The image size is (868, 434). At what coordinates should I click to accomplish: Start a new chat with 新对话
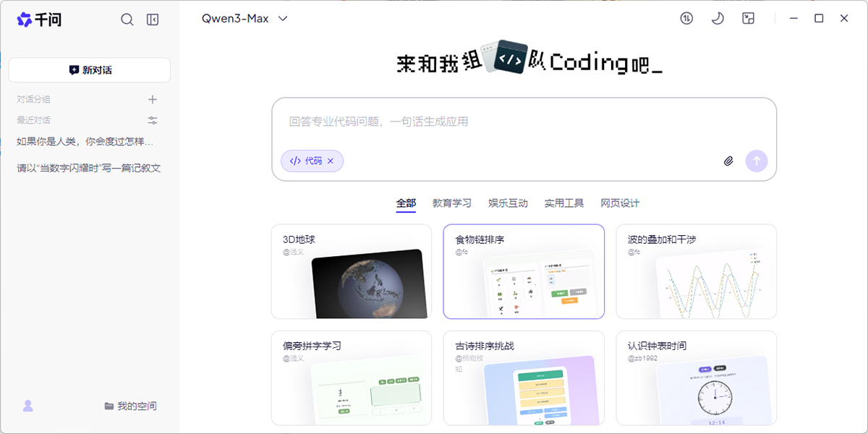[x=90, y=70]
